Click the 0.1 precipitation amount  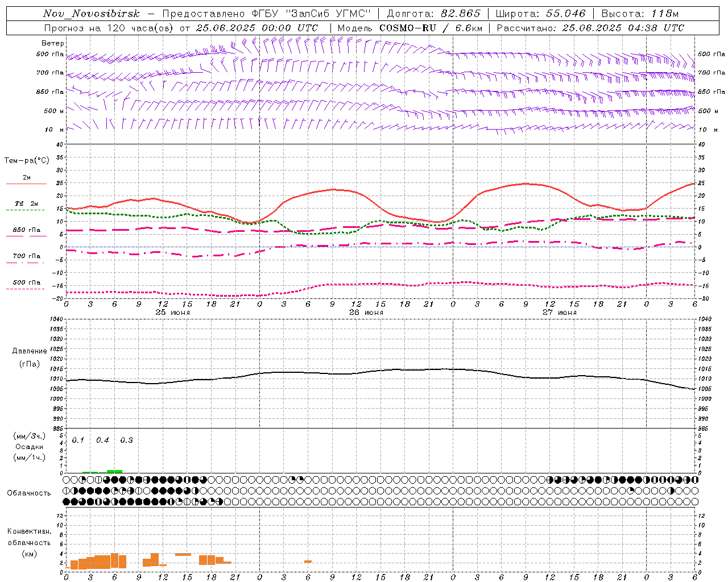coord(78,440)
